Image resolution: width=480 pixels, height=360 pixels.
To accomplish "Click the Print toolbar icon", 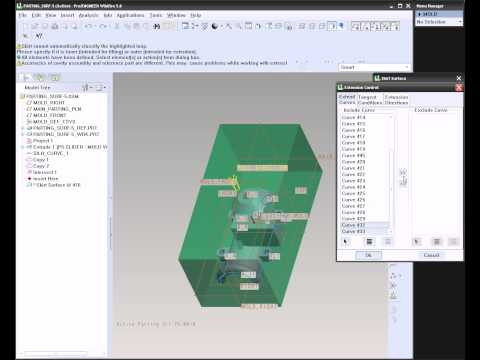I will pyautogui.click(x=55, y=26).
